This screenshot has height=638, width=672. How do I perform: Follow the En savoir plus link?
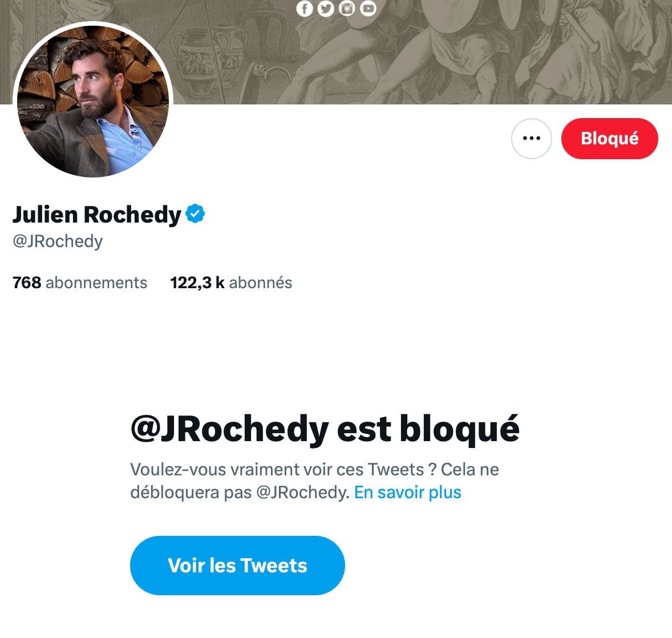point(407,492)
